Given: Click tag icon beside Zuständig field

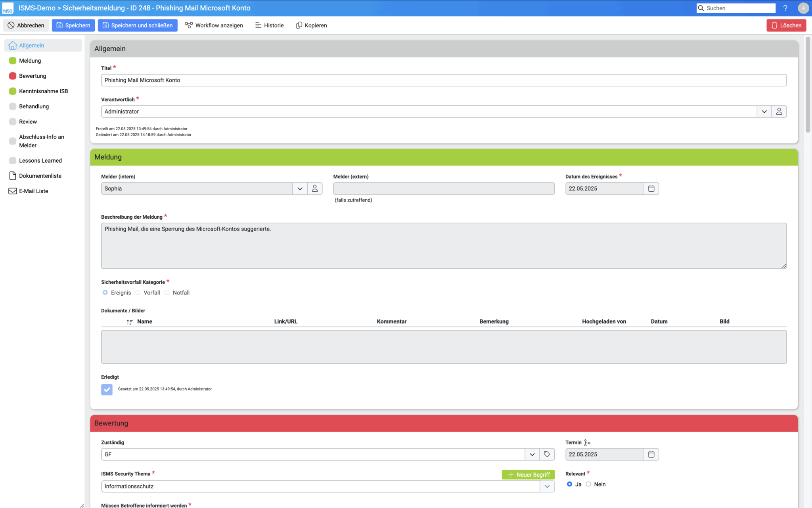Looking at the screenshot, I should (x=547, y=454).
